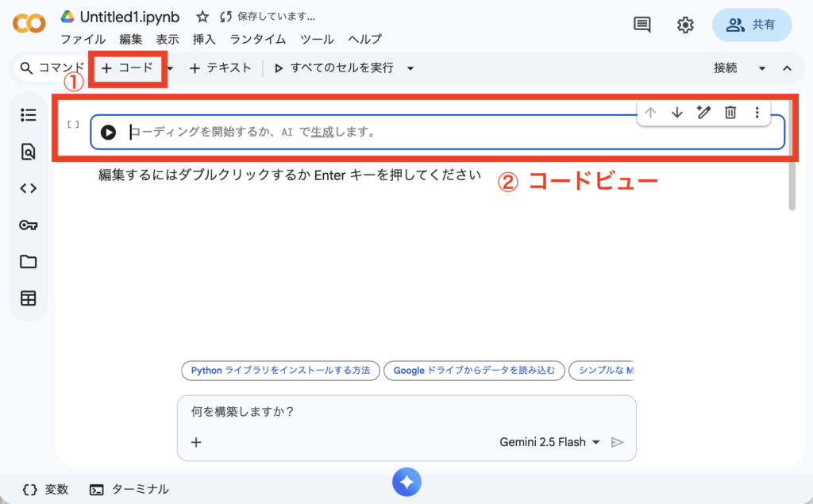Click into the 何を構築しますか prompt field
This screenshot has width=813, height=504.
pos(405,413)
